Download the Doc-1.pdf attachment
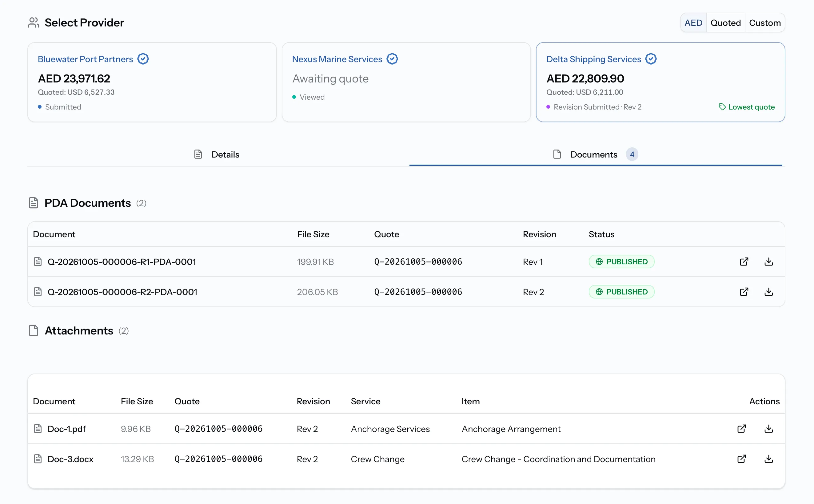 [769, 429]
